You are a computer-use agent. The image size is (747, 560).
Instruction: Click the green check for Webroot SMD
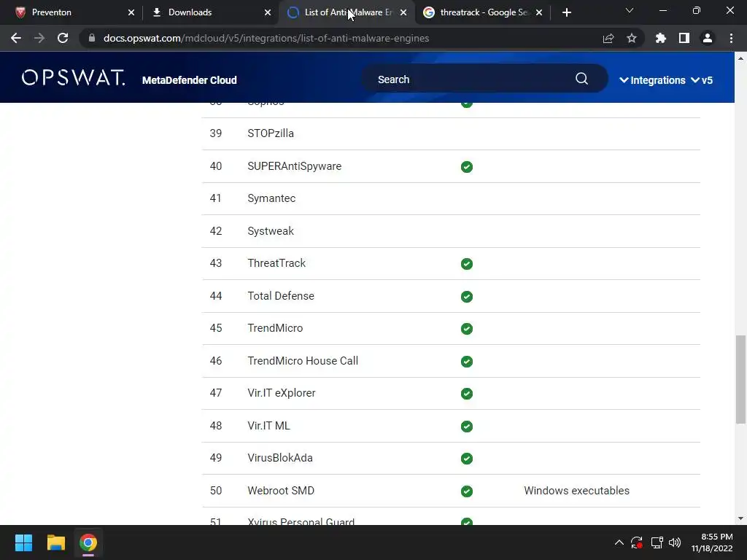click(x=467, y=491)
